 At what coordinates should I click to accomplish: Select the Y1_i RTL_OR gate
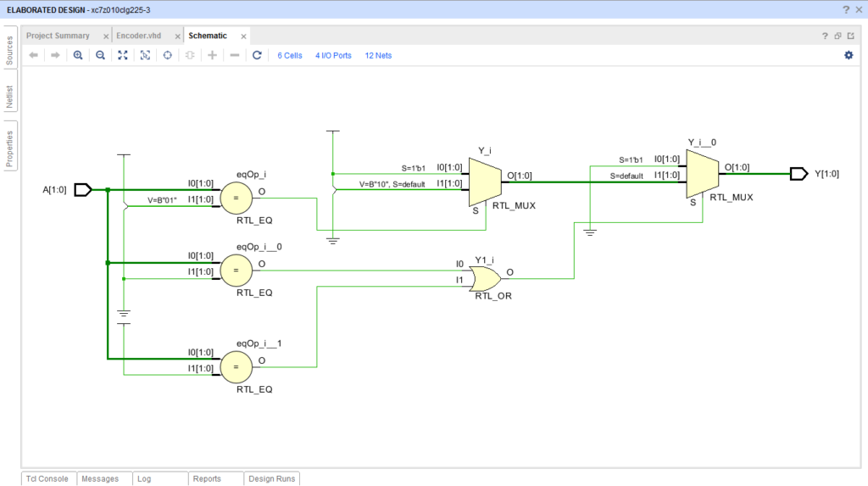pyautogui.click(x=485, y=278)
